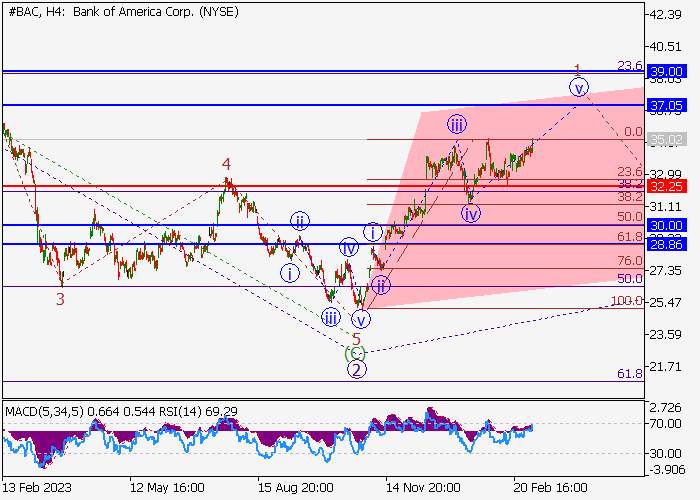Click the gray 35.02 current price tag
The image size is (700, 500).
click(x=666, y=140)
